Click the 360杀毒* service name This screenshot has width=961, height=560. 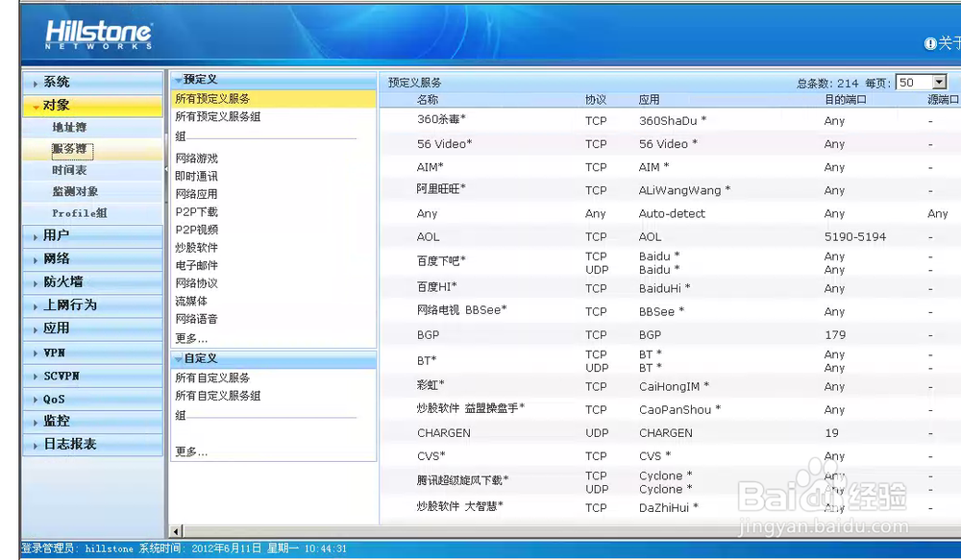(441, 119)
